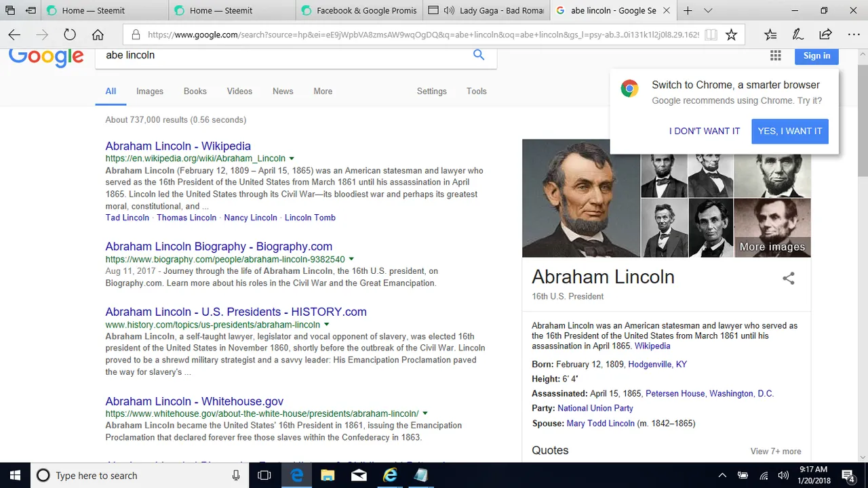Click the Hodgenville, KY birthplace link

(658, 365)
